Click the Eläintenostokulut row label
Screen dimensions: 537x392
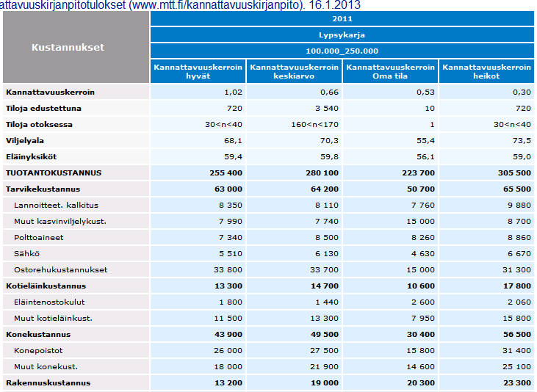click(x=49, y=302)
